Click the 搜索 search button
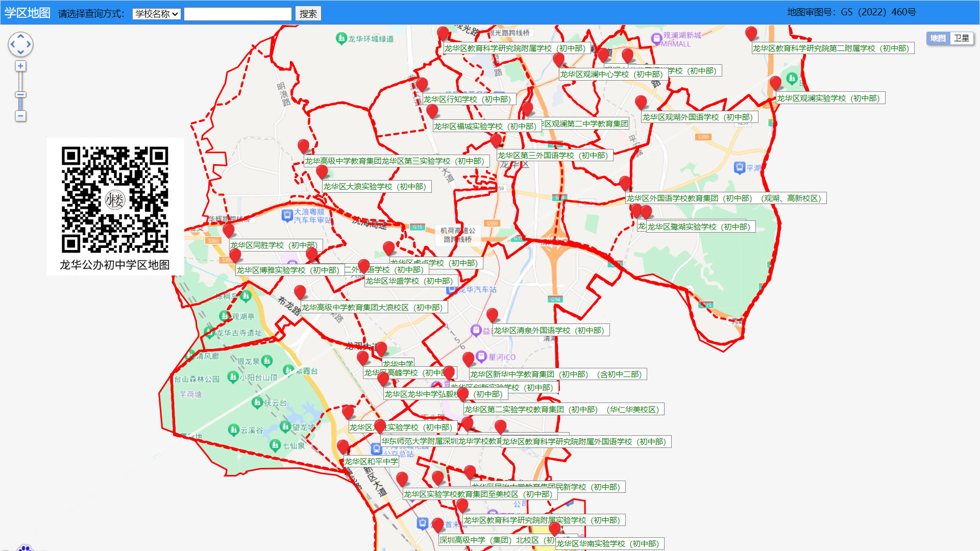The image size is (980, 551). 308,14
